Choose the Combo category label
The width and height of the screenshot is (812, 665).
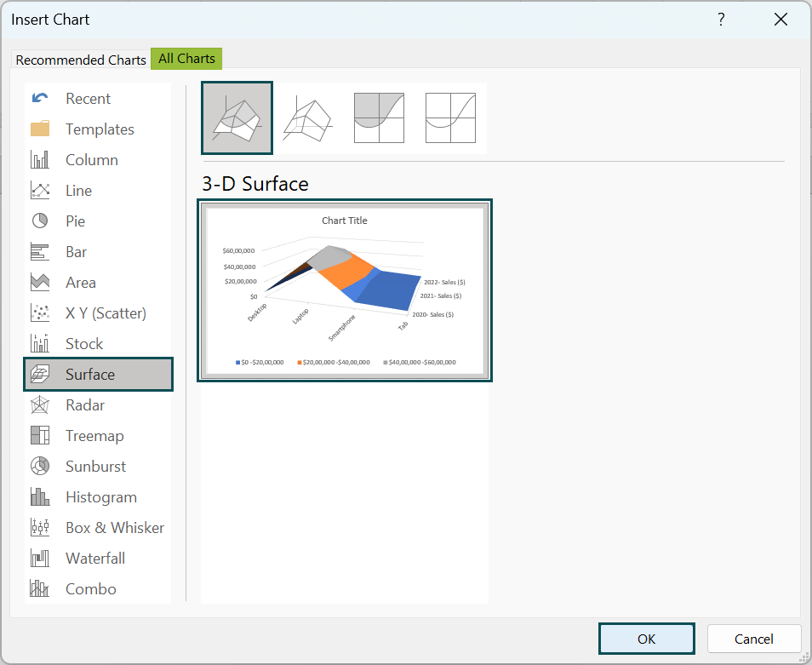coord(90,589)
